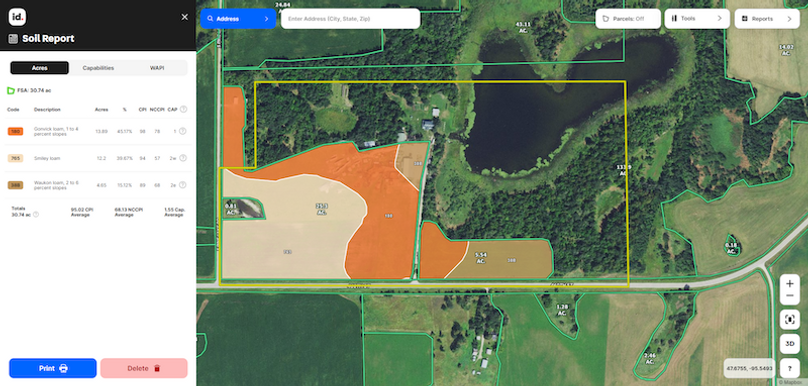808x386 pixels.
Task: Click the 68.13 NCCPI Average value
Action: coord(129,212)
